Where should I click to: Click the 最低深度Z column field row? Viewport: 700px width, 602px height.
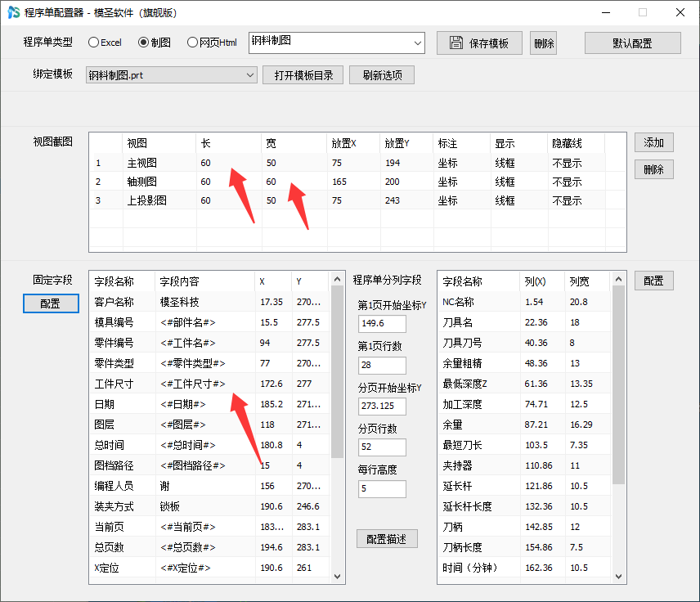524,384
